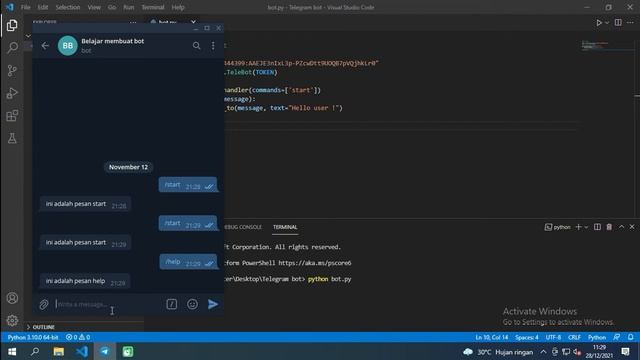Open errors and warnings in status bar
640x360 pixels.
pyautogui.click(x=78, y=337)
